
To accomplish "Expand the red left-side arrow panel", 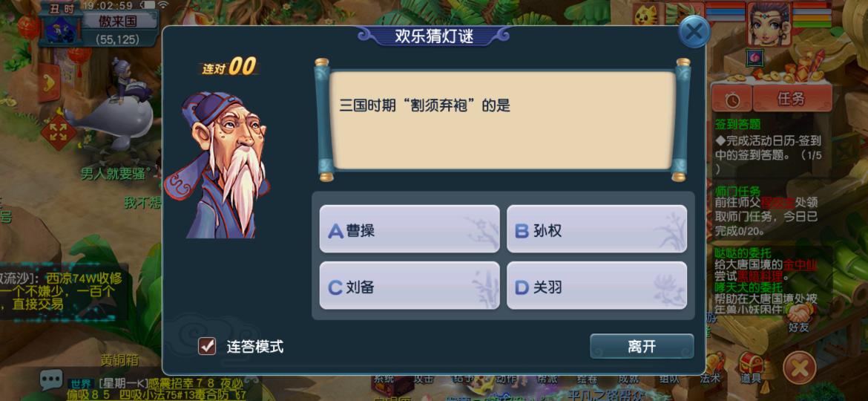I will 49,82.
